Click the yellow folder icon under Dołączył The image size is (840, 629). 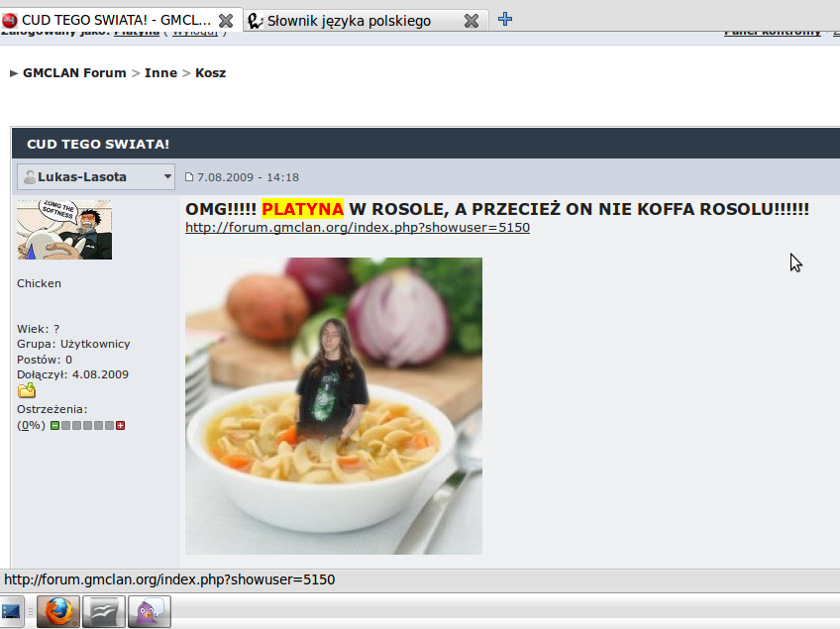27,390
